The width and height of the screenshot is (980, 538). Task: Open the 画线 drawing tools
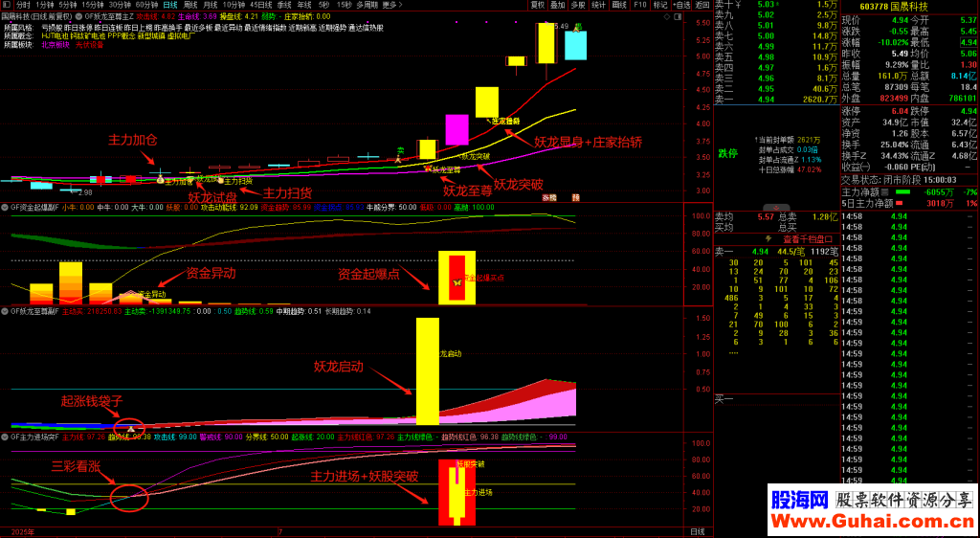[619, 5]
